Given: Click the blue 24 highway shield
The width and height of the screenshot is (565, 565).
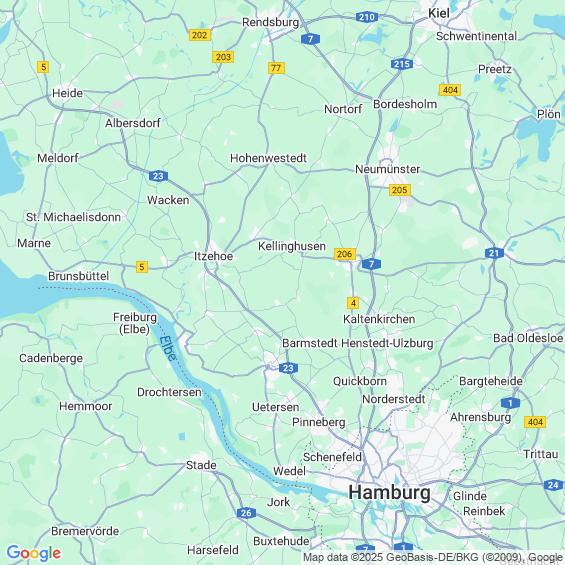Looking at the screenshot, I should [553, 485].
